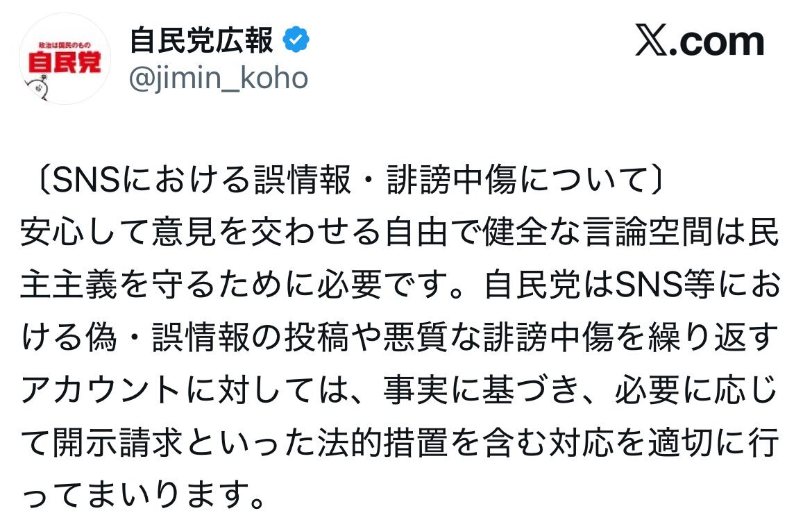Screen dimensions: 812x520
Task: Click the blue verified checkmark badge
Action: [296, 42]
